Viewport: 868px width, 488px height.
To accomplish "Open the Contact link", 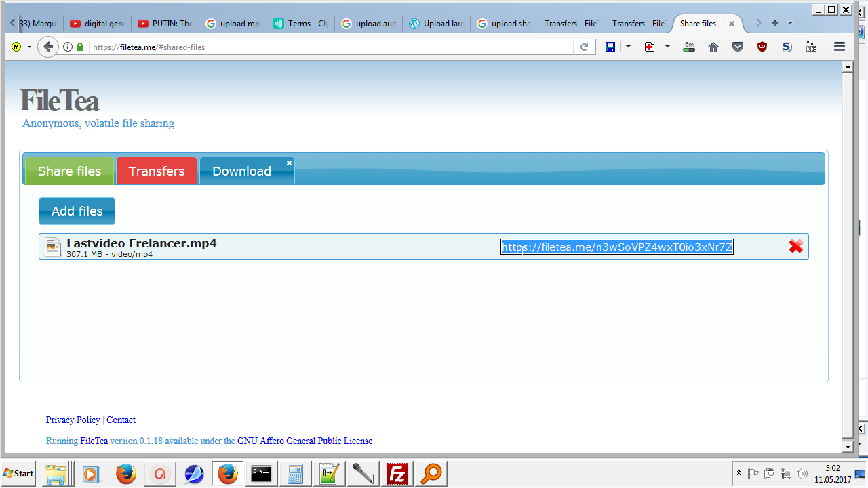I will [121, 420].
